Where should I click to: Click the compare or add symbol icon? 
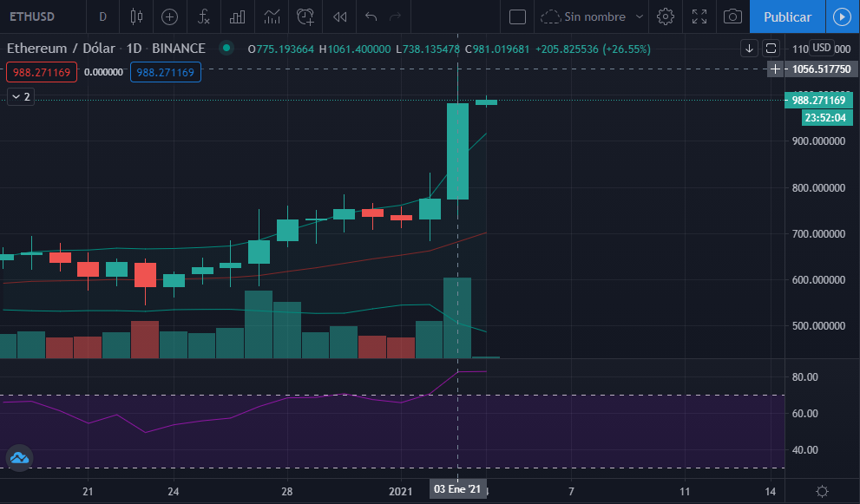169,16
